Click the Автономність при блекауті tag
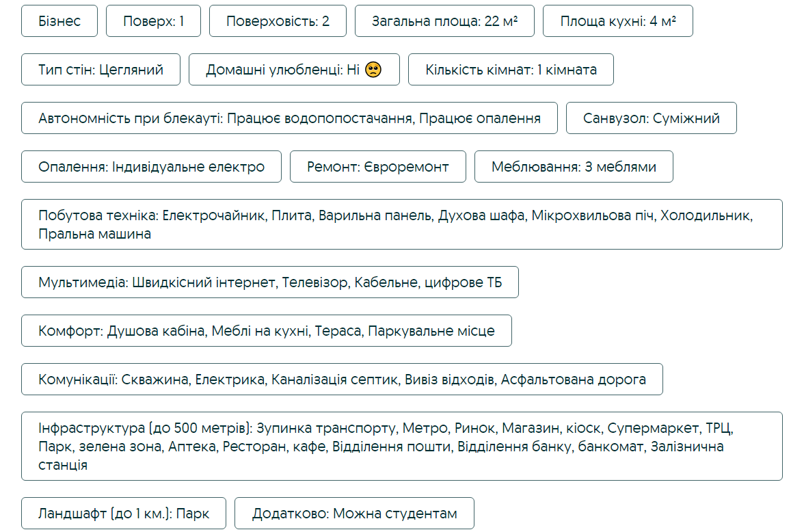This screenshot has height=532, width=804. point(289,118)
